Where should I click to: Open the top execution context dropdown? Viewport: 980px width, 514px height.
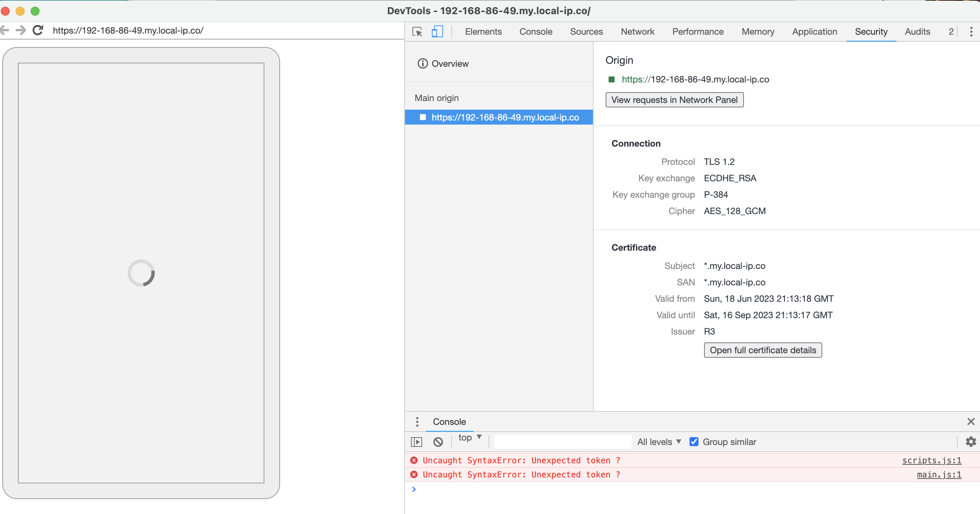pos(469,438)
